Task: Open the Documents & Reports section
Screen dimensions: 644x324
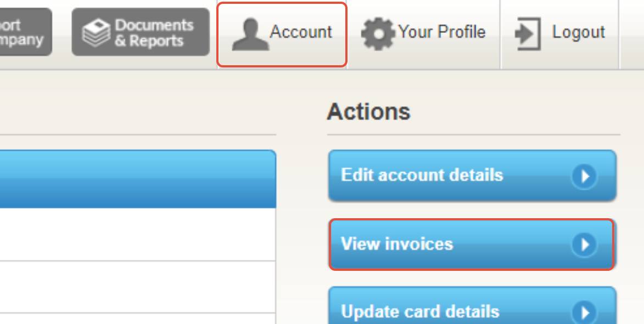Action: pos(141,32)
